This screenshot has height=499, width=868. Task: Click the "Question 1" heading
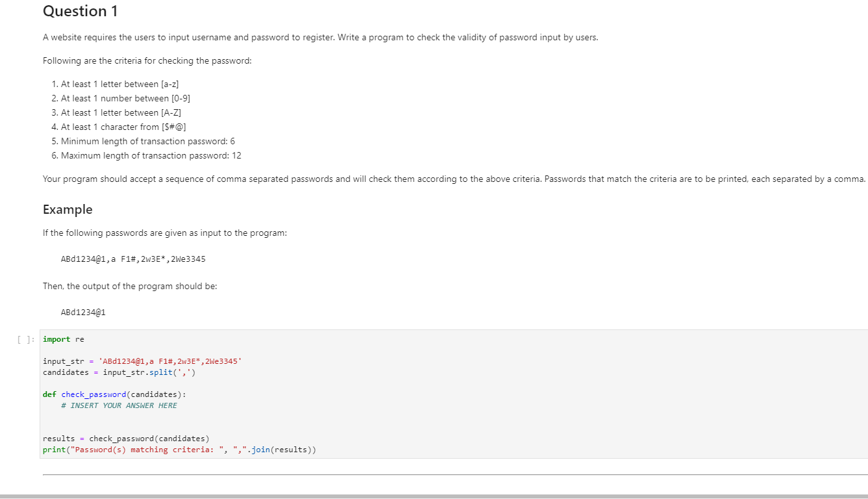(81, 11)
